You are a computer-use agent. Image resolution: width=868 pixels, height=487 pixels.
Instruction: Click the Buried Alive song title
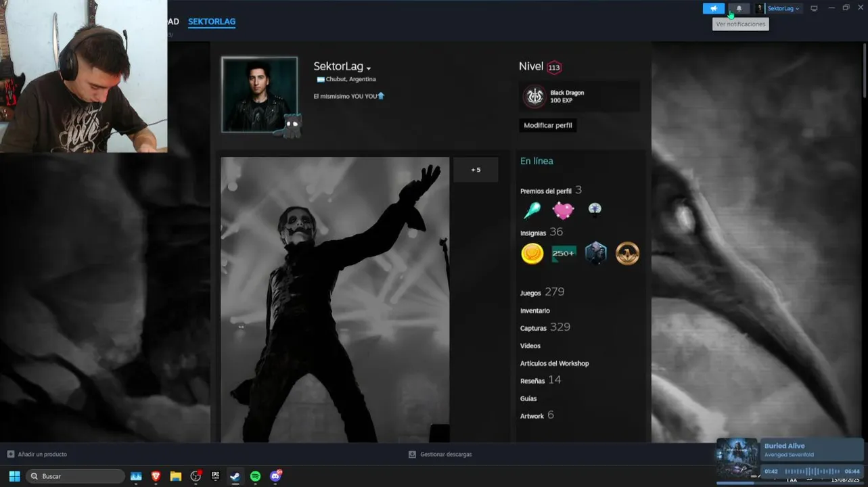[784, 446]
